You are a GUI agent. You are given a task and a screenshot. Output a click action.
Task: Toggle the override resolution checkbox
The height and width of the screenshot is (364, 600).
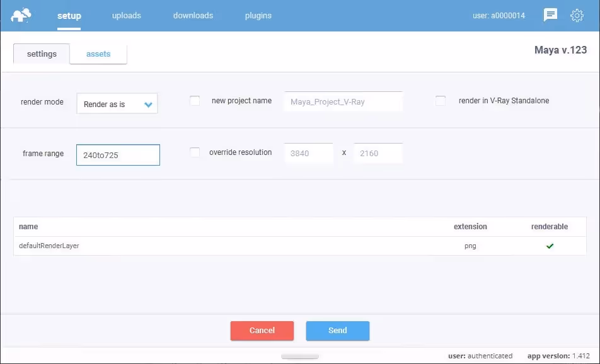195,152
